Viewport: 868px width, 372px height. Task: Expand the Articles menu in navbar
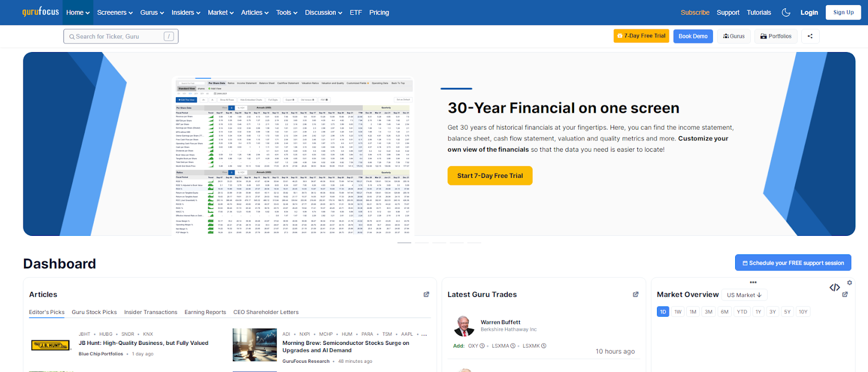pyautogui.click(x=255, y=12)
